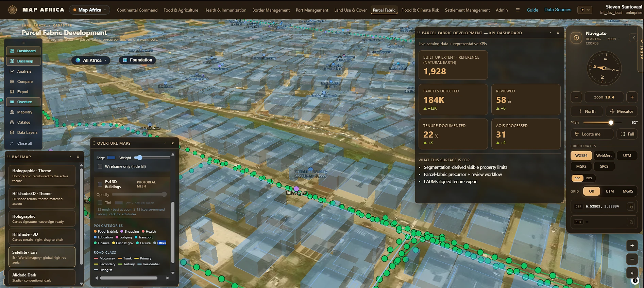Open the map attribution info icon

(x=635, y=281)
